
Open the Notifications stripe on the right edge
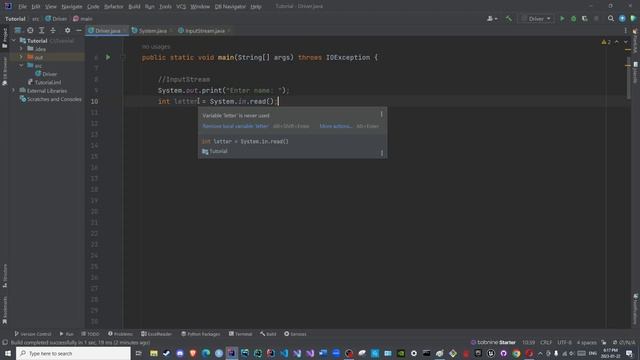(636, 309)
